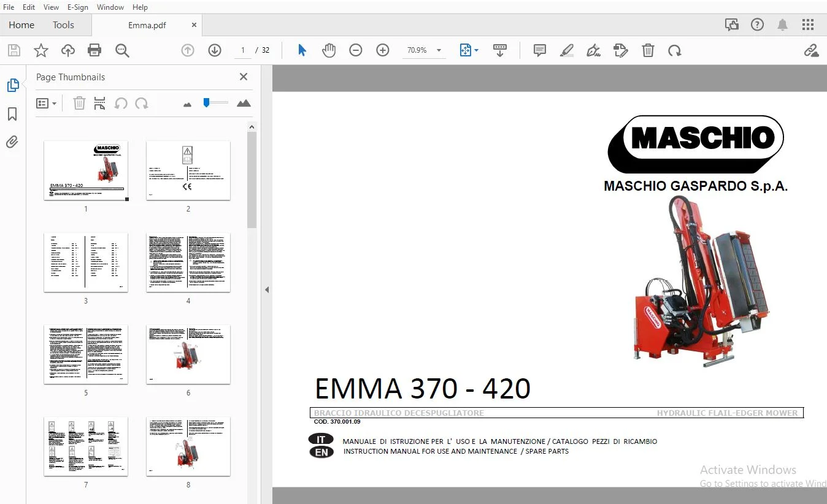Go to the next page arrow
Screen dimensions: 827x504
click(x=215, y=50)
